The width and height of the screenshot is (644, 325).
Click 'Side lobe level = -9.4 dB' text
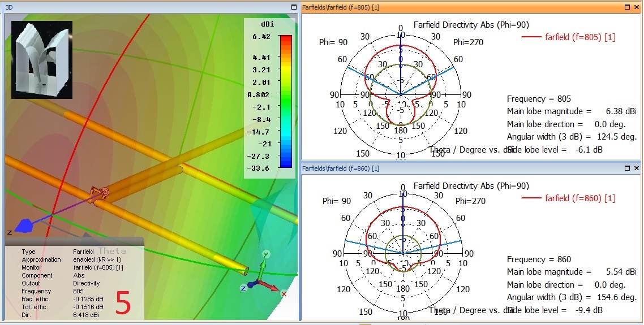[555, 310]
